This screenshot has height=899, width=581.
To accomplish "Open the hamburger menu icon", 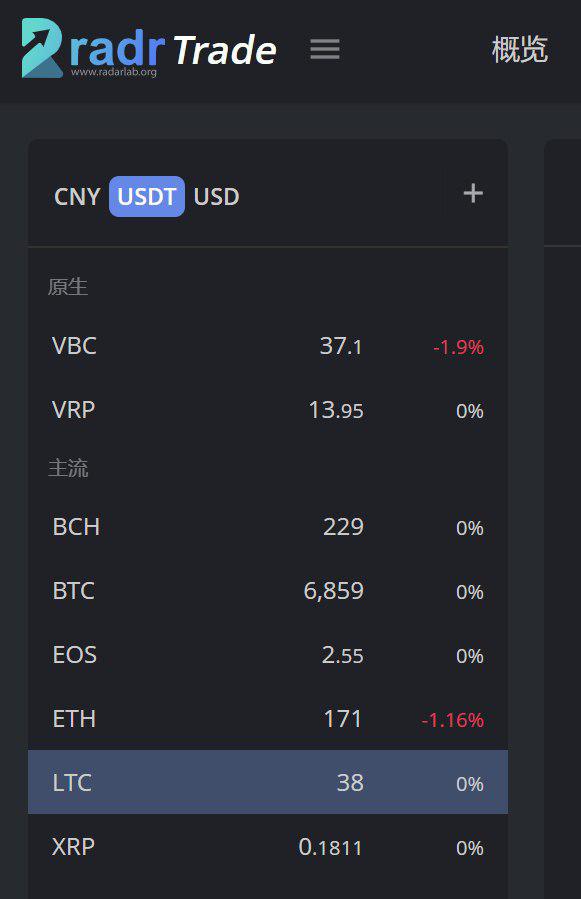I will 325,49.
